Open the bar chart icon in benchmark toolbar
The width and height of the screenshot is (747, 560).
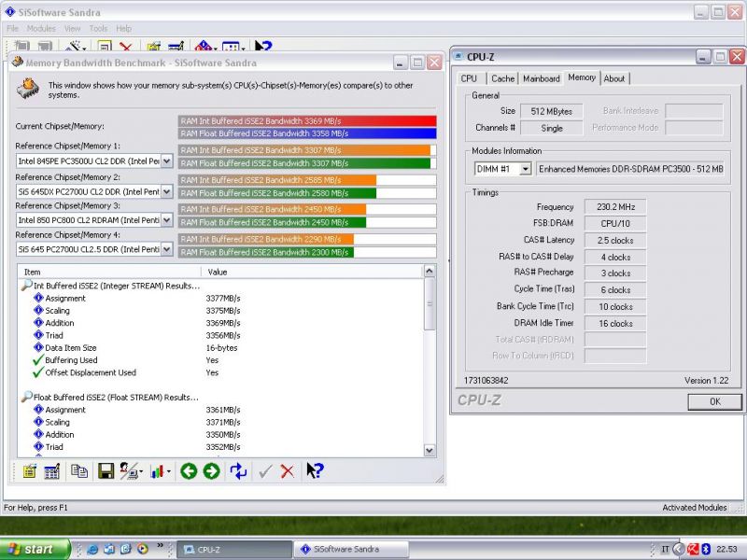pos(159,471)
